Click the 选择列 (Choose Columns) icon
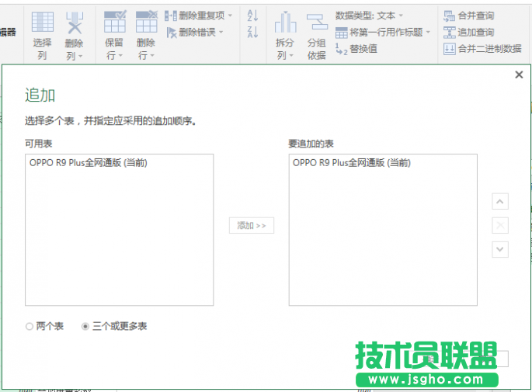This screenshot has width=532, height=392. tap(42, 23)
